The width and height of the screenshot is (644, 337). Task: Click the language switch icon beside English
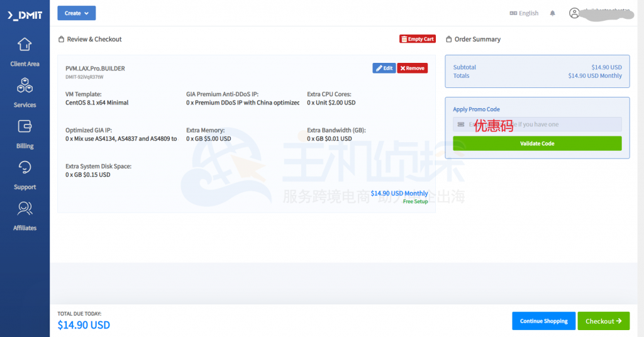(x=513, y=13)
